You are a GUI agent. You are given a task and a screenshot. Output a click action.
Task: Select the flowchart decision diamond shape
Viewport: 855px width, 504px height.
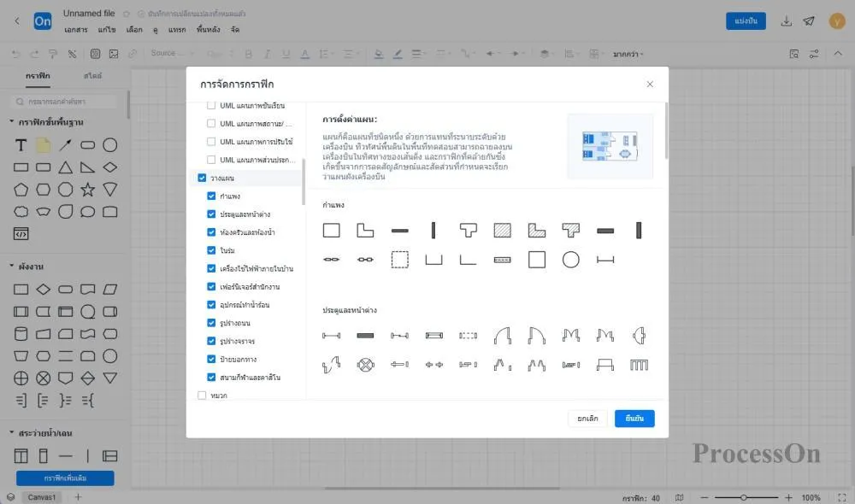click(x=43, y=290)
